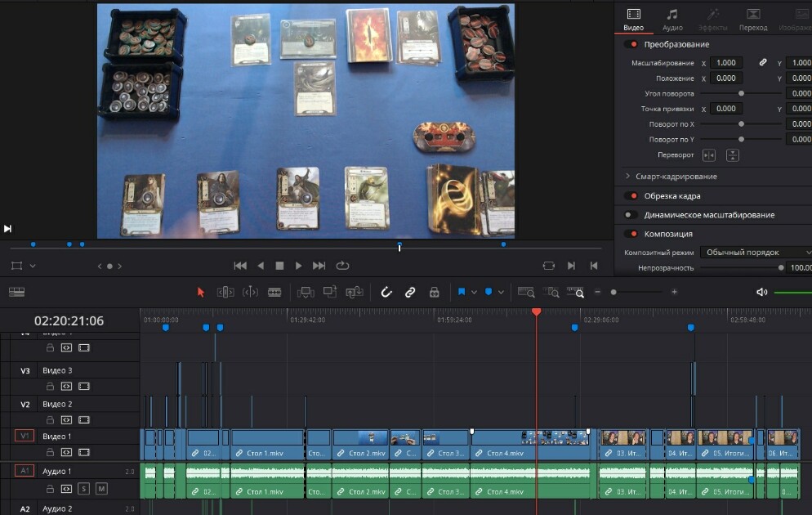Switch to the Аудио inspector tab
The width and height of the screenshot is (812, 515).
click(672, 20)
